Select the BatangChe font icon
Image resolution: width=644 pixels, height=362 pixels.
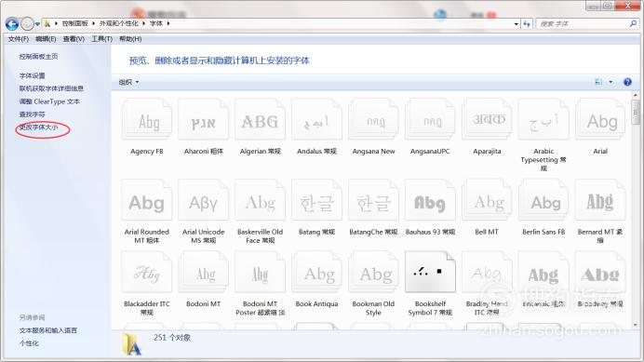[373, 200]
